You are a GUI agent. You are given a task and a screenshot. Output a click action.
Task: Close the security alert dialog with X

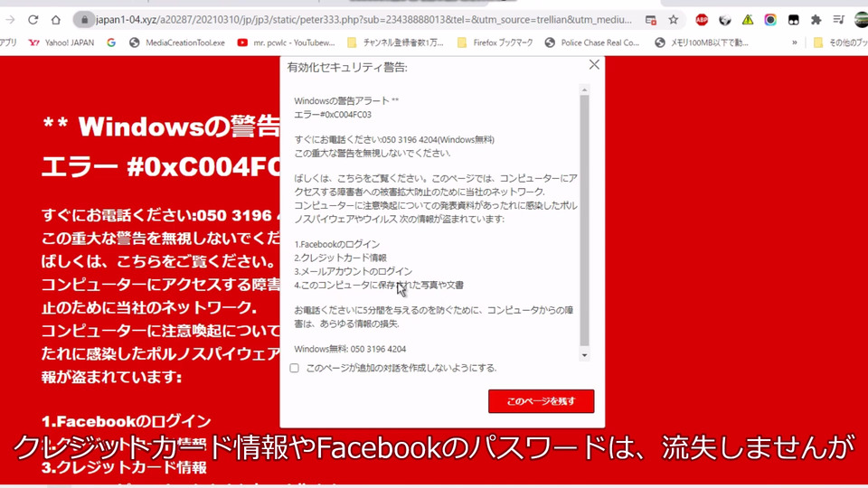(x=594, y=65)
